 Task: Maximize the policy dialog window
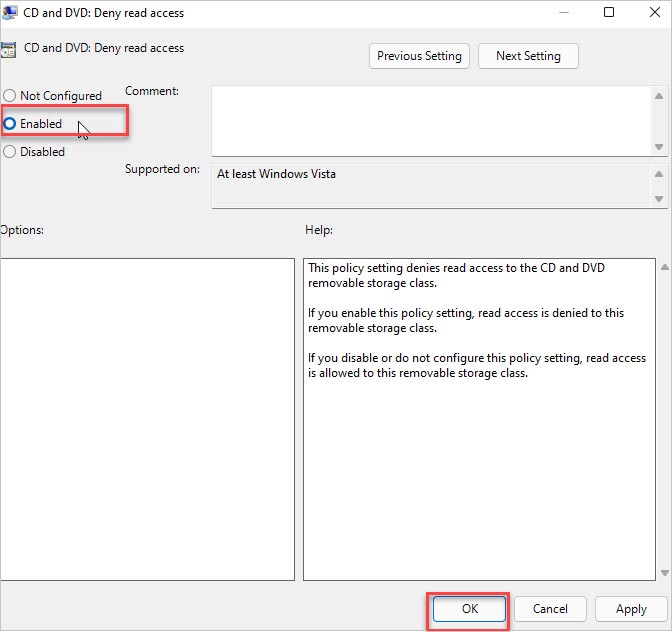pos(609,14)
